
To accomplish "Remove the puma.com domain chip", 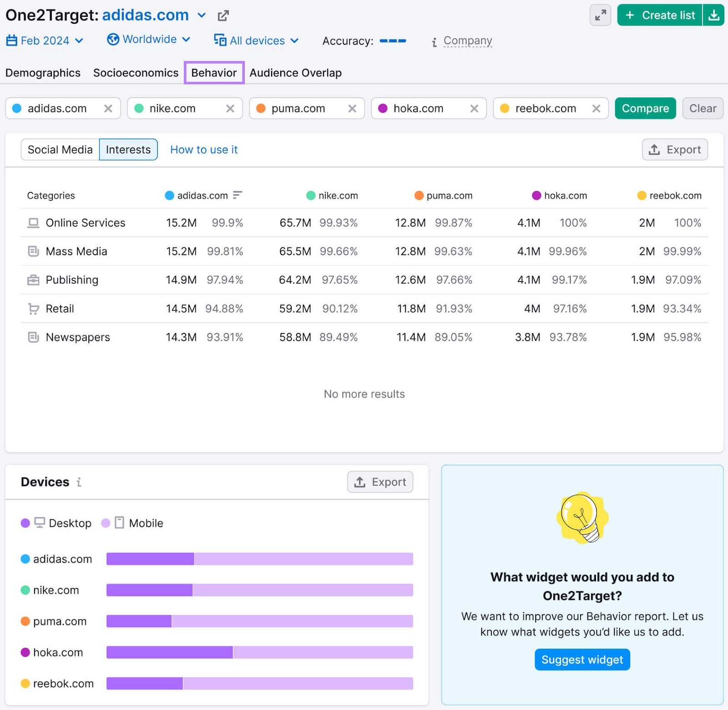I will coord(352,108).
